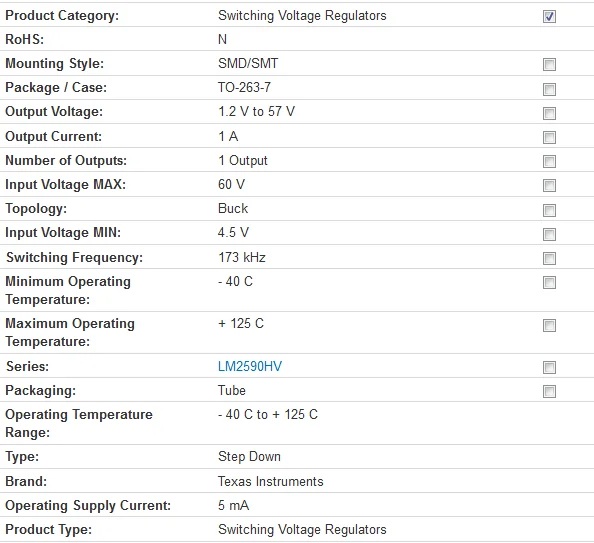Screen dimensions: 594x543
Task: Click the 'Input Voltage MAX:' label
Action: point(66,185)
